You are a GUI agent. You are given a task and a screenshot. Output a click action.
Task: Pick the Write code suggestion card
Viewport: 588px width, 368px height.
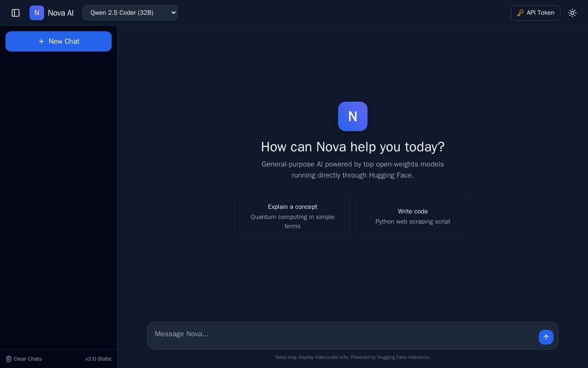tap(413, 217)
